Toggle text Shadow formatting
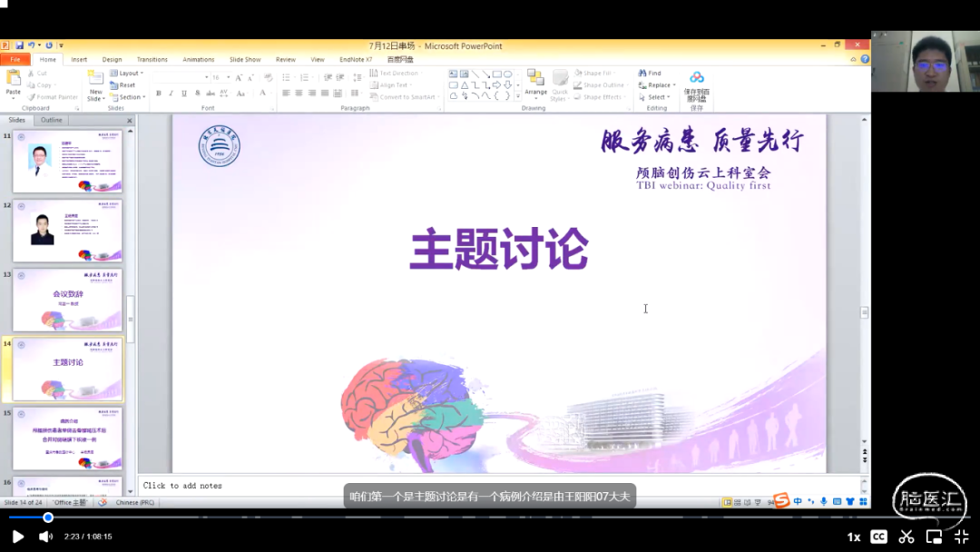980x552 pixels. pos(198,94)
